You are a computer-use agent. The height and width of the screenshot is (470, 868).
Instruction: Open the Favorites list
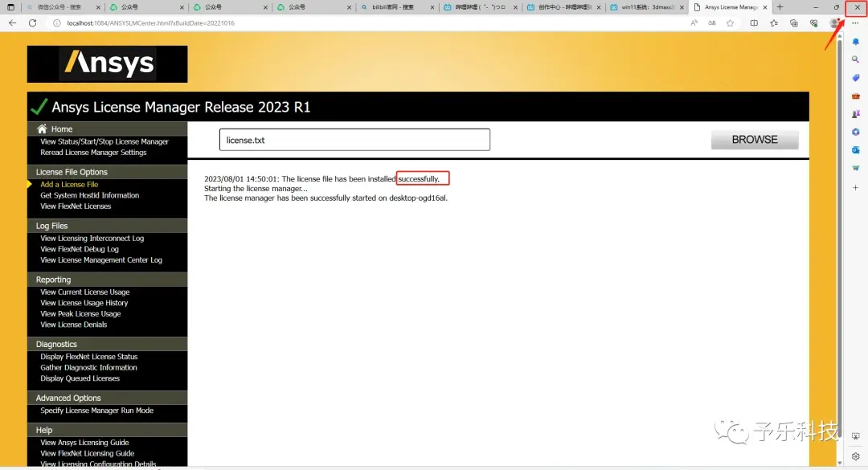point(774,23)
